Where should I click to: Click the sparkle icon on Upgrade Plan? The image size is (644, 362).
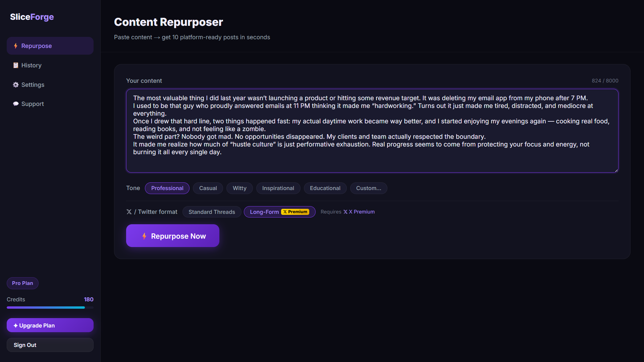pyautogui.click(x=15, y=325)
